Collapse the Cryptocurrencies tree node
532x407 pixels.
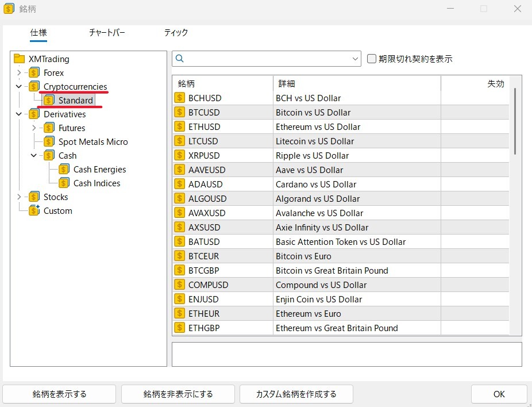[19, 87]
